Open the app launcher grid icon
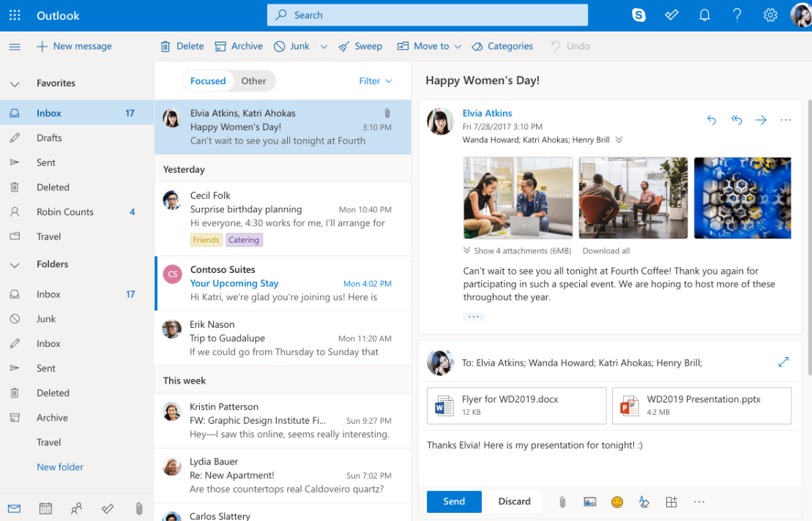 [15, 15]
